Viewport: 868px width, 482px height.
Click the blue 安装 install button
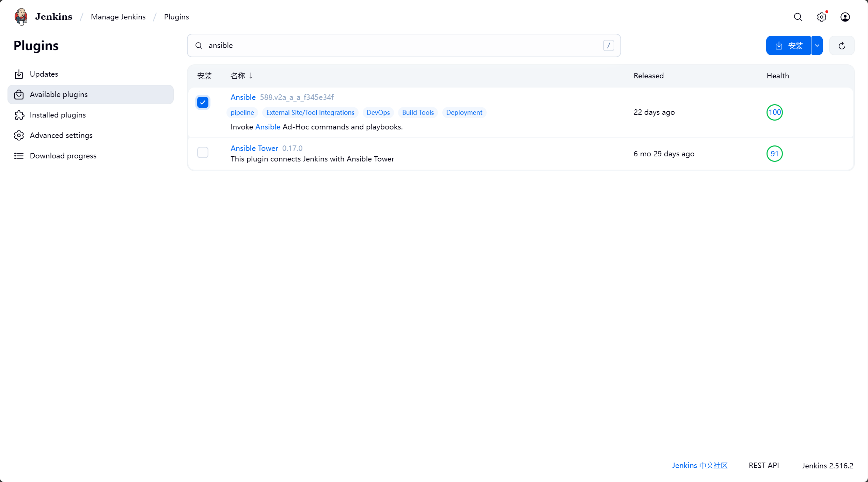[x=788, y=45]
